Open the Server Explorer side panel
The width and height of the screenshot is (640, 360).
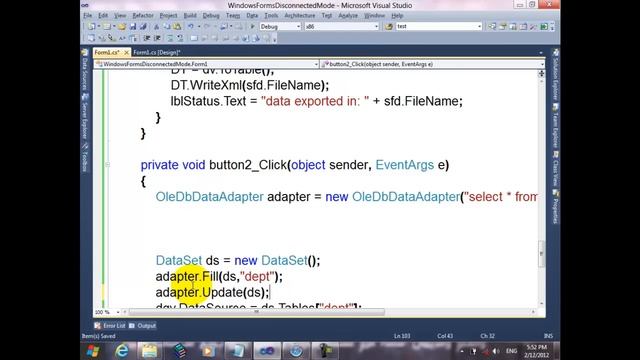click(x=85, y=116)
